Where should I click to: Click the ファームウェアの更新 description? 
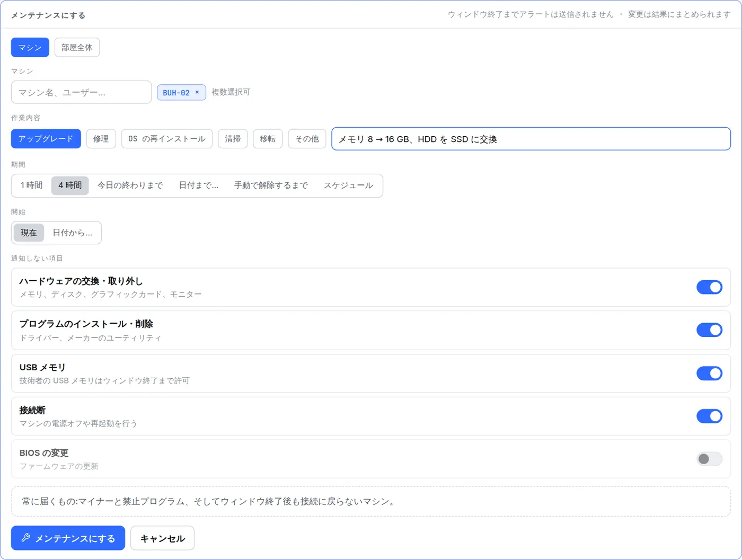(59, 466)
